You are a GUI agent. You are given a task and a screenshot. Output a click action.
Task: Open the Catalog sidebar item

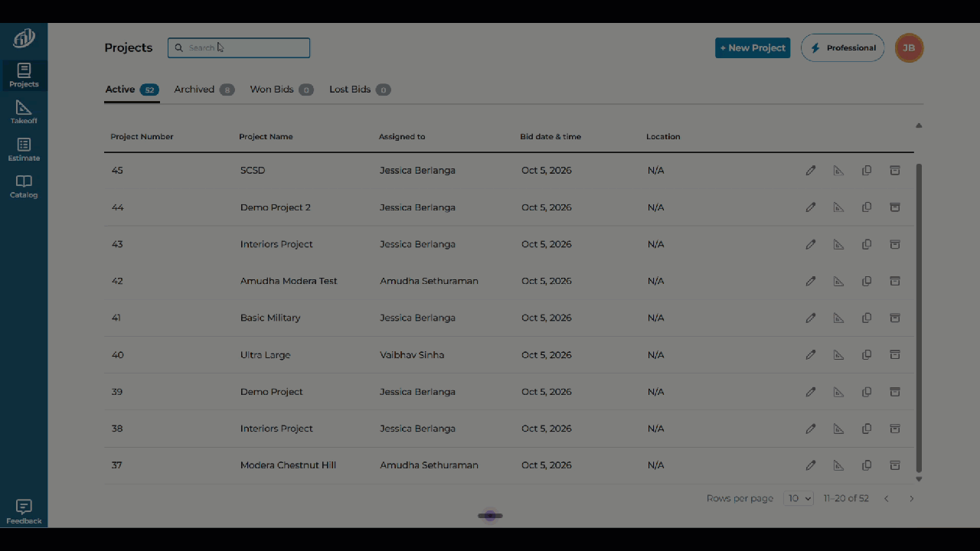pos(24,186)
